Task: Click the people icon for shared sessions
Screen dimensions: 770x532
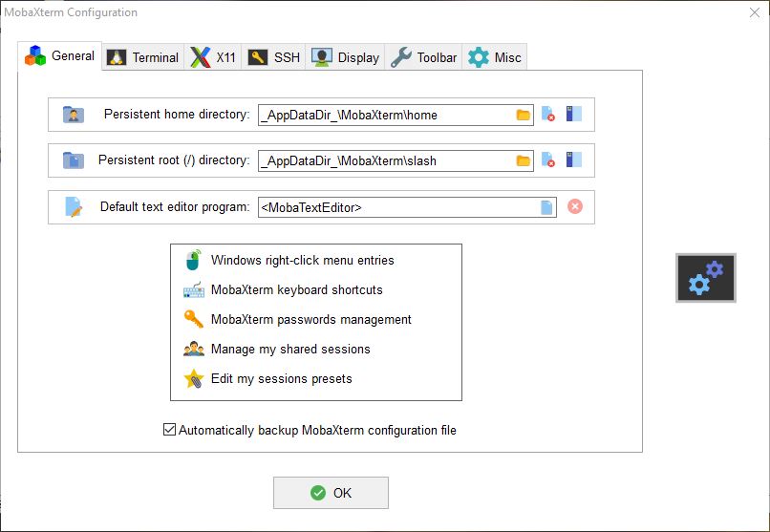Action: coord(194,349)
